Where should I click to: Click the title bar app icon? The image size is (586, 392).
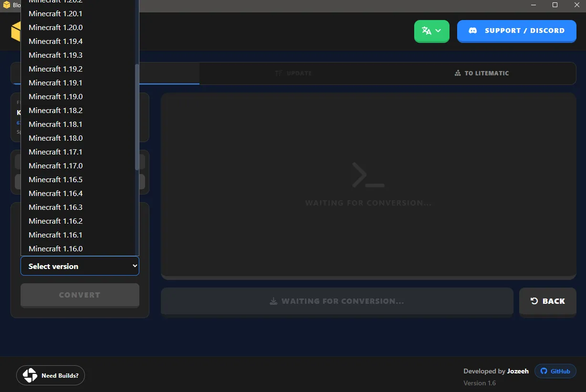(7, 5)
